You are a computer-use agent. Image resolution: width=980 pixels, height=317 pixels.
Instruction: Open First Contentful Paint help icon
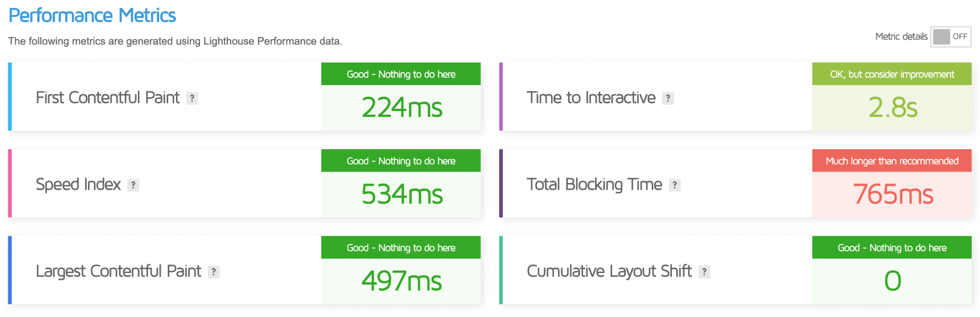(x=192, y=98)
